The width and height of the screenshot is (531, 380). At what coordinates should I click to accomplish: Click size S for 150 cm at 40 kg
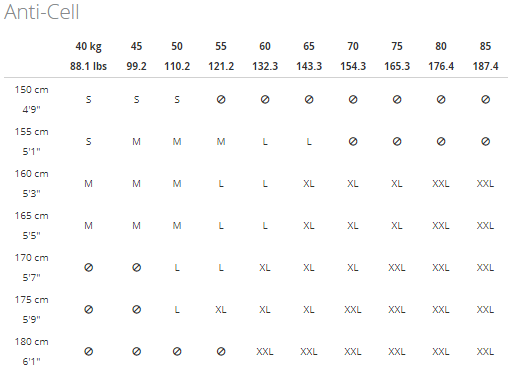(88, 100)
